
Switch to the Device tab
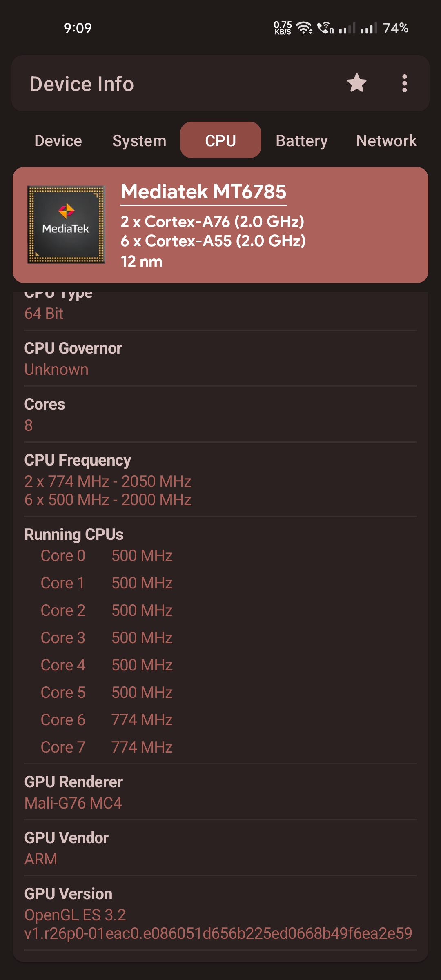(58, 140)
